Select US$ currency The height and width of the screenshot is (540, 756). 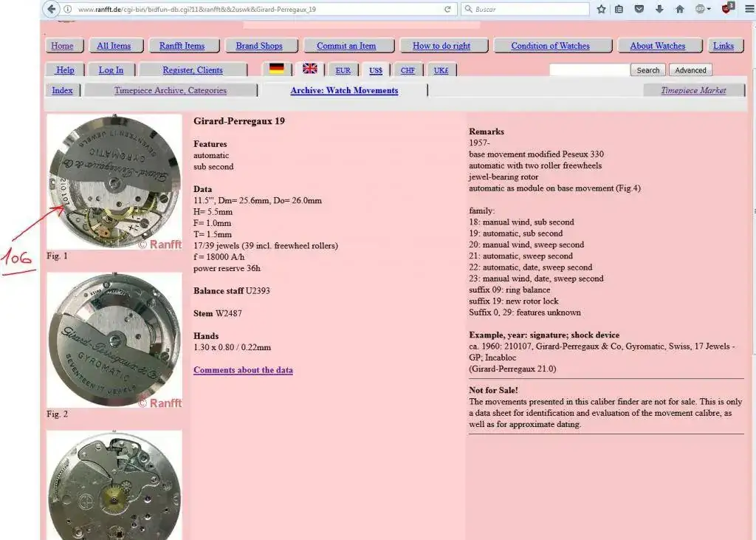[x=376, y=70]
